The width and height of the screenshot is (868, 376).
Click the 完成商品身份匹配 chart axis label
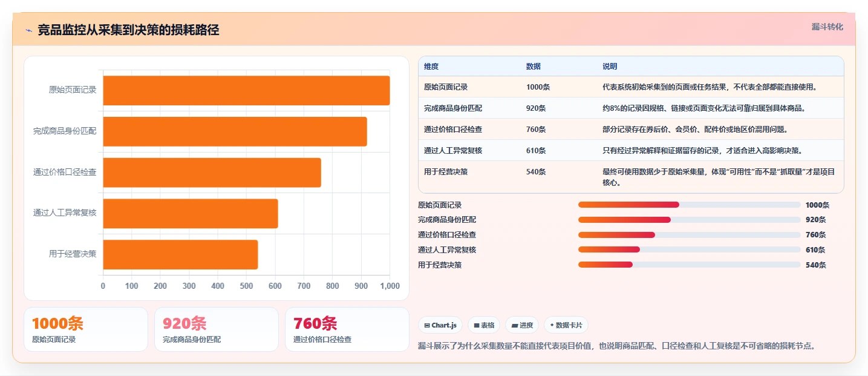65,131
